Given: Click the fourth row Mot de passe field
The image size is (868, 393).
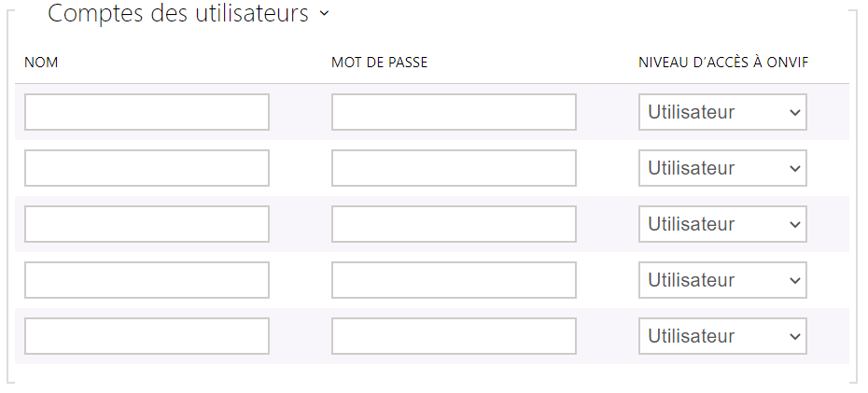Looking at the screenshot, I should point(454,280).
